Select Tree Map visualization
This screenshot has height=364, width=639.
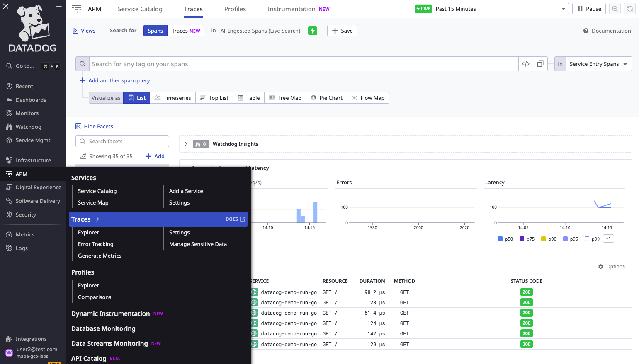285,98
